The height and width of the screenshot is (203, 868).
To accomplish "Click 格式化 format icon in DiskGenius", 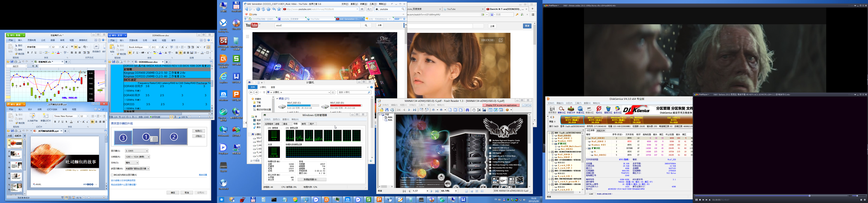I will 599,110.
